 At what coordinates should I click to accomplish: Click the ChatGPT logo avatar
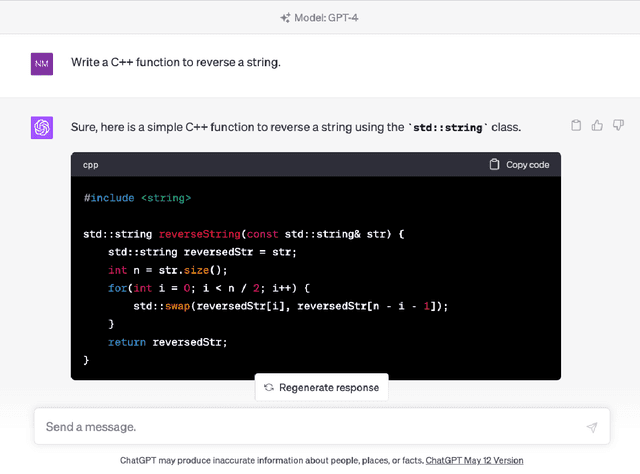pos(42,127)
